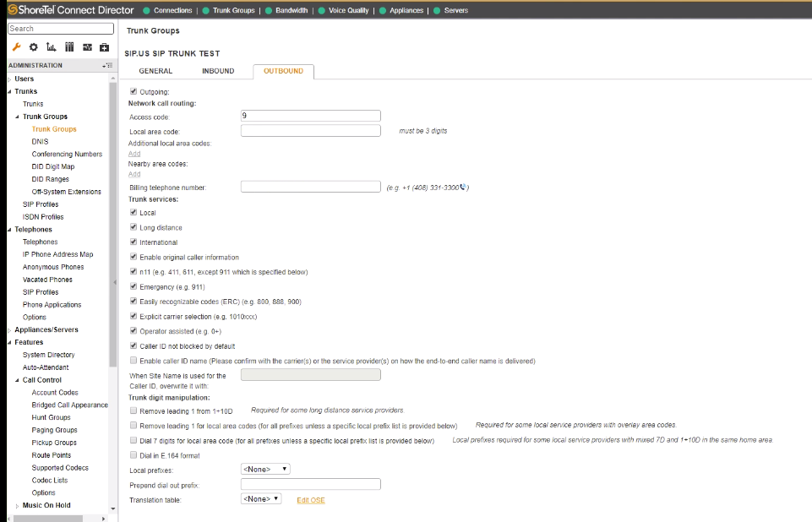The image size is (812, 522).
Task: Click the Access code field
Action: pyautogui.click(x=311, y=116)
